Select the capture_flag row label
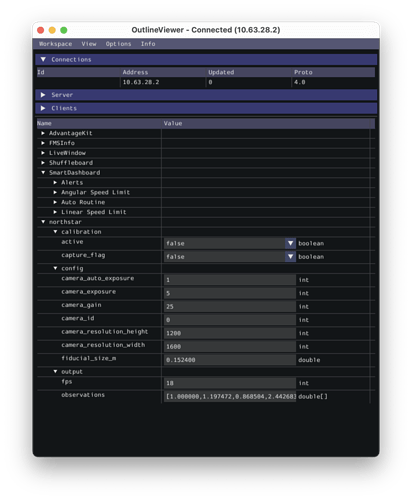The image size is (412, 500). (x=83, y=255)
